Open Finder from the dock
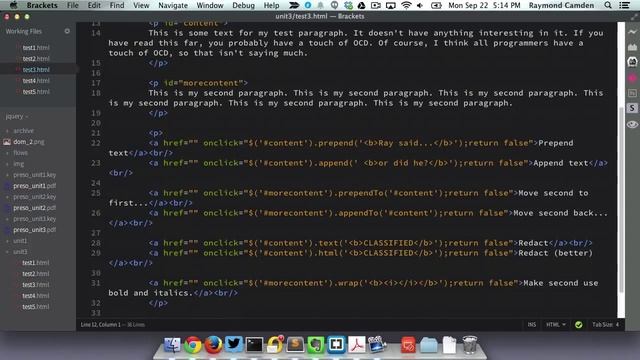The image size is (640, 360). pyautogui.click(x=172, y=345)
